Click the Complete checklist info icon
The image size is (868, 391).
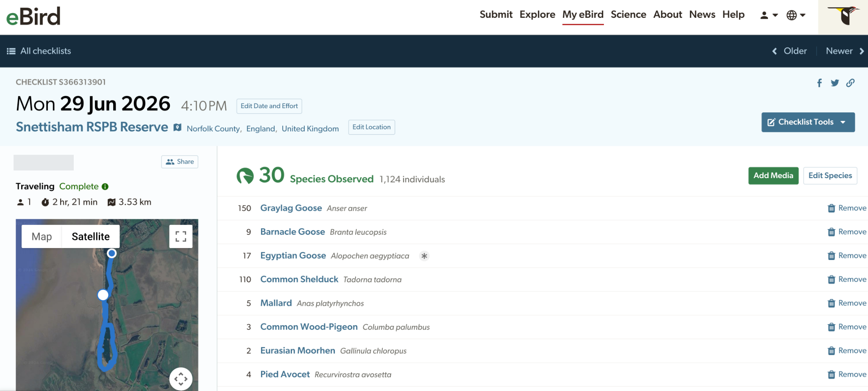tap(105, 187)
